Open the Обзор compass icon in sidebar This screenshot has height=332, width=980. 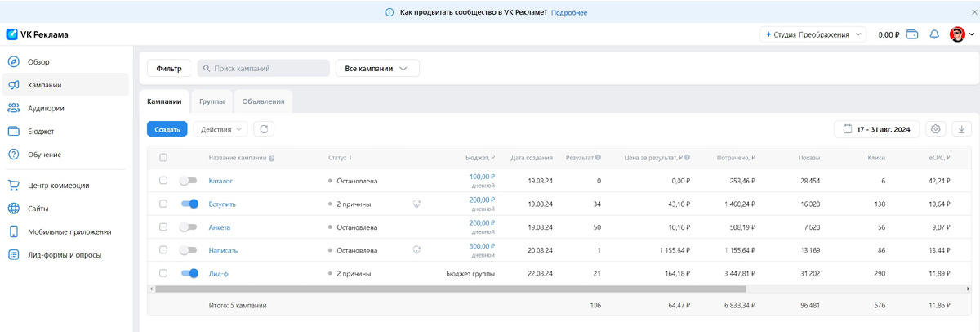pyautogui.click(x=13, y=61)
